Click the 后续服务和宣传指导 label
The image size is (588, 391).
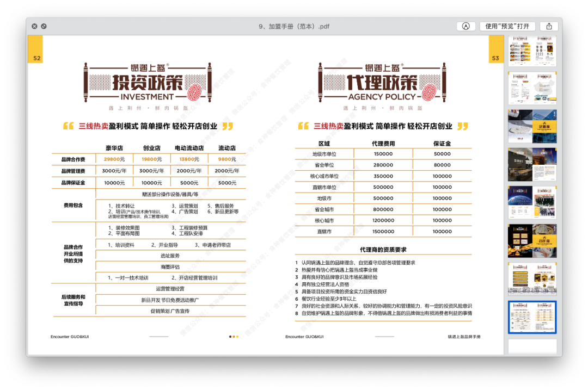click(x=73, y=300)
